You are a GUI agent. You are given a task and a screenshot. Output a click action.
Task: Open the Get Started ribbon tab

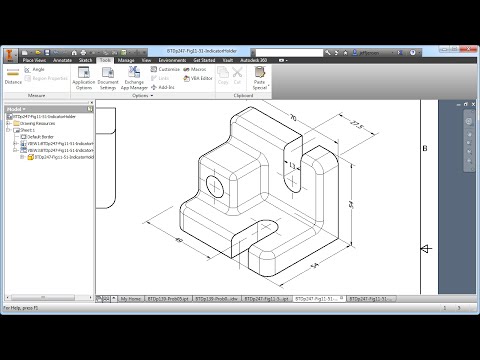coord(204,60)
